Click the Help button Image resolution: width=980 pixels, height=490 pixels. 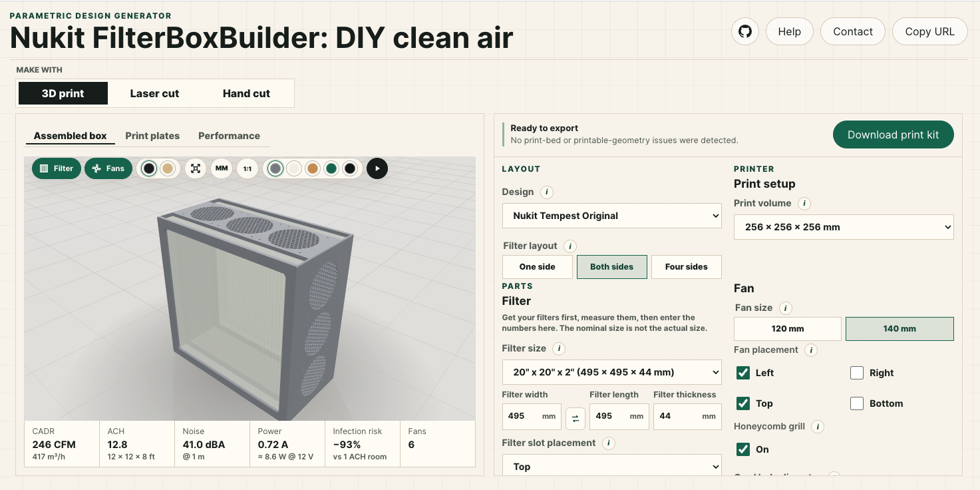point(790,31)
